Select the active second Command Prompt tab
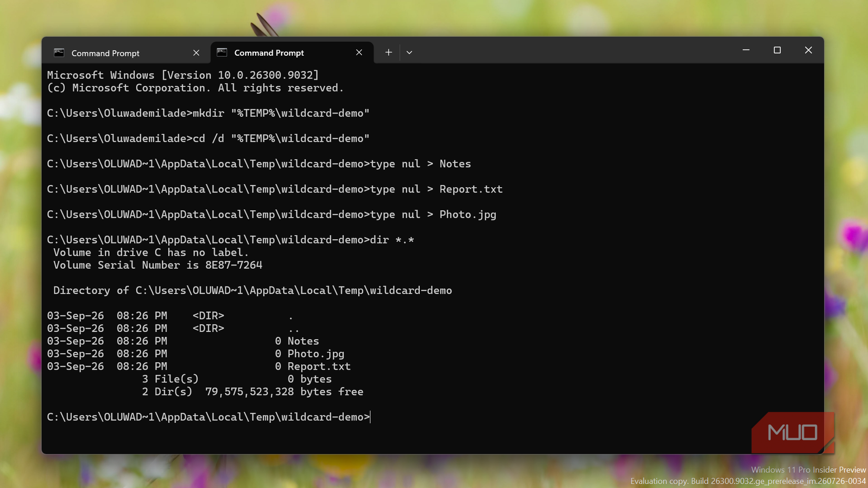The width and height of the screenshot is (868, 488). coord(292,53)
